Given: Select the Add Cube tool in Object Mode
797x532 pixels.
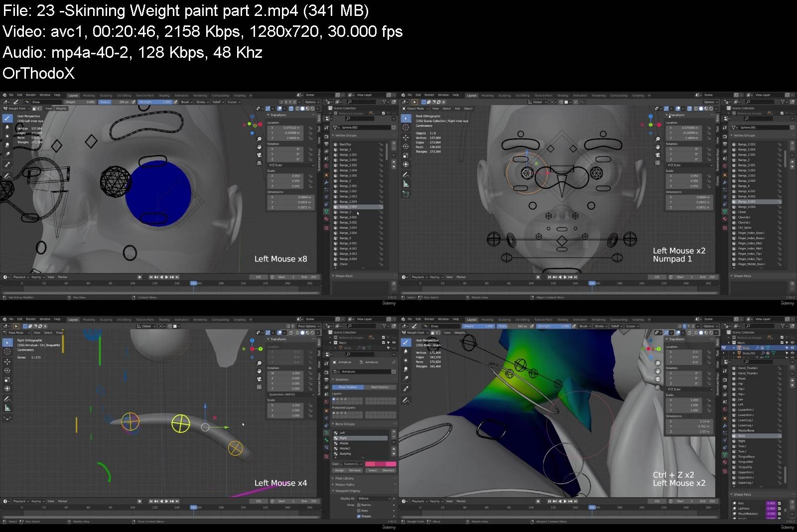Looking at the screenshot, I should click(x=406, y=194).
